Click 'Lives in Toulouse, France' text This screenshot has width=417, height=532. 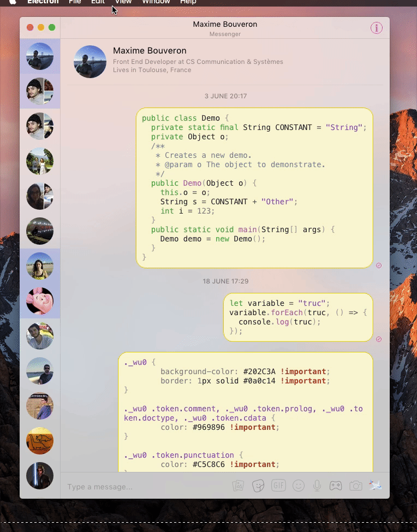[152, 70]
